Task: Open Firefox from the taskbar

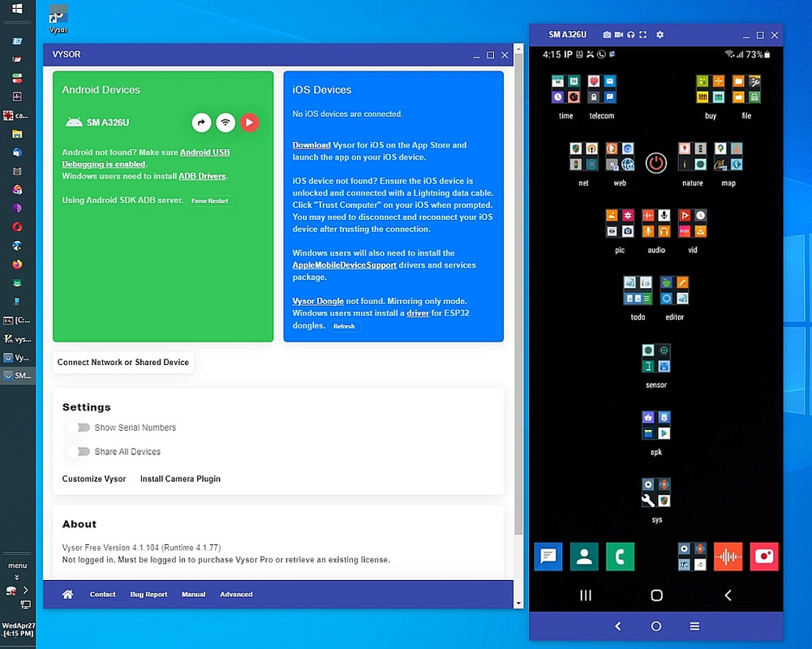Action: coord(17,264)
